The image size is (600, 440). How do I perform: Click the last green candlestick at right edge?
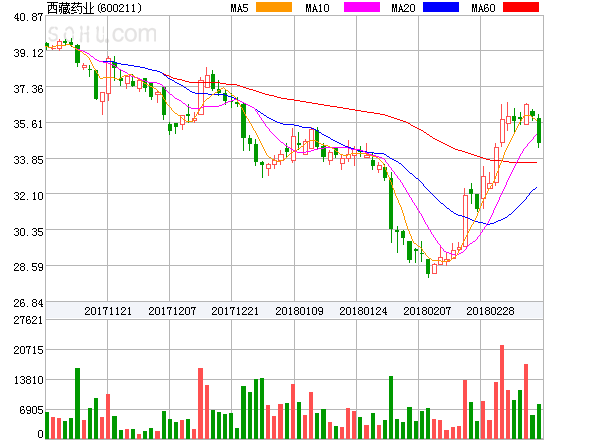[x=539, y=131]
